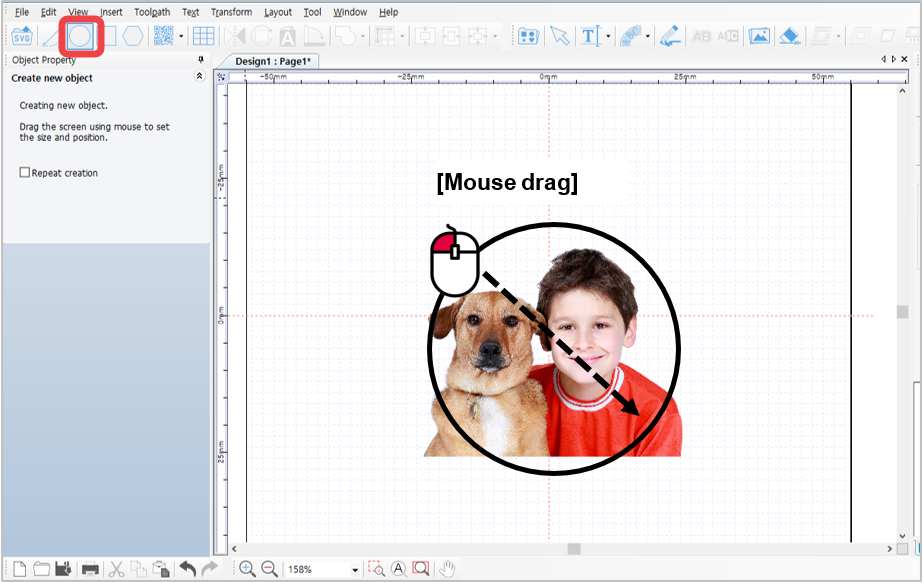Click the shape combine tool
This screenshot has width=923, height=583.
[x=346, y=37]
